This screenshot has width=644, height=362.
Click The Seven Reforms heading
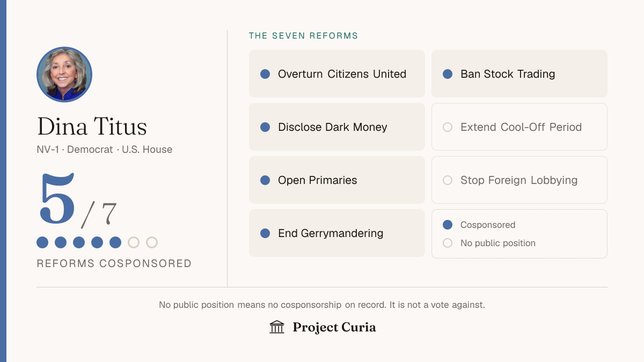(x=304, y=36)
